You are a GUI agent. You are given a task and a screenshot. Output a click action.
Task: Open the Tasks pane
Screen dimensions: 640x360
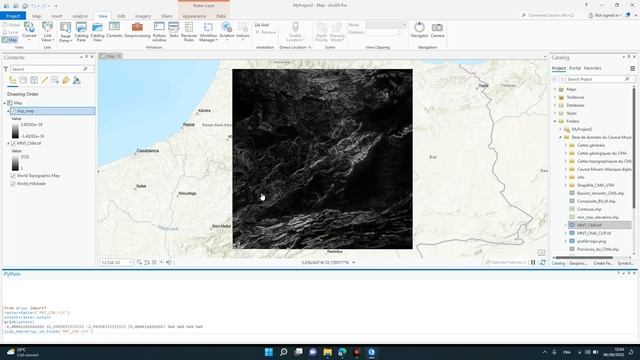point(173,30)
